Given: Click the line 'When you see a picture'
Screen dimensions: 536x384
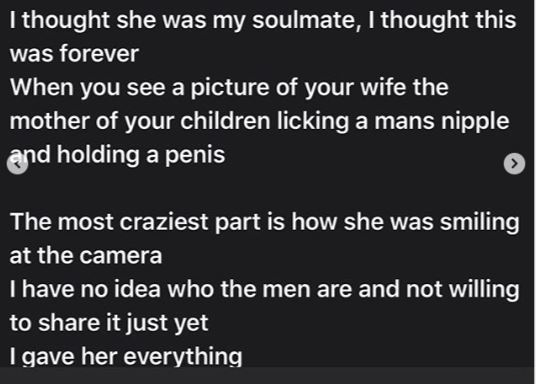Looking at the screenshot, I should coord(229,88).
